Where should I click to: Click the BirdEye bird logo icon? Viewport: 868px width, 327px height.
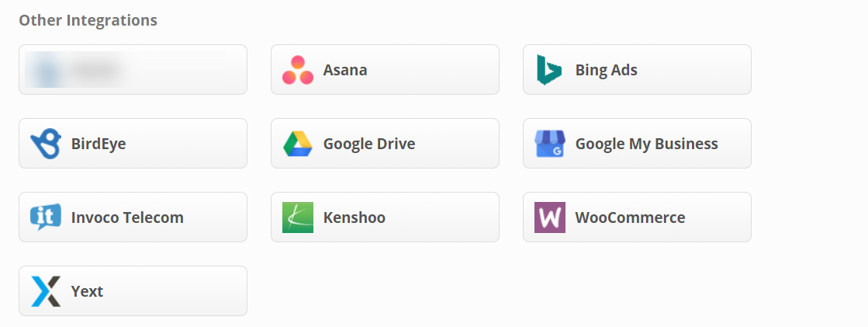(x=45, y=144)
